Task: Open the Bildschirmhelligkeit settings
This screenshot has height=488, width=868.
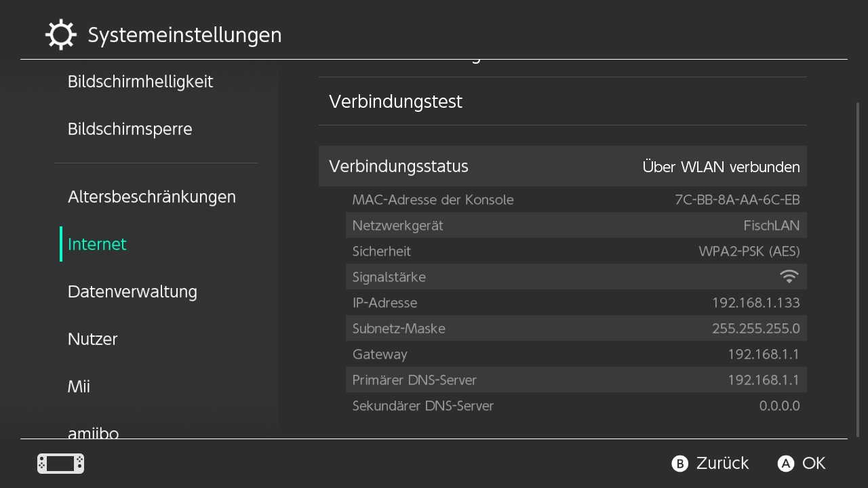Action: point(140,82)
